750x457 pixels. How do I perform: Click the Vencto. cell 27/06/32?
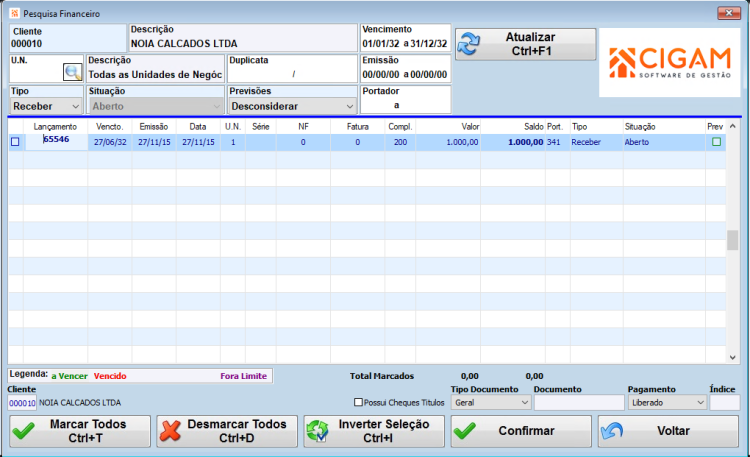click(110, 142)
